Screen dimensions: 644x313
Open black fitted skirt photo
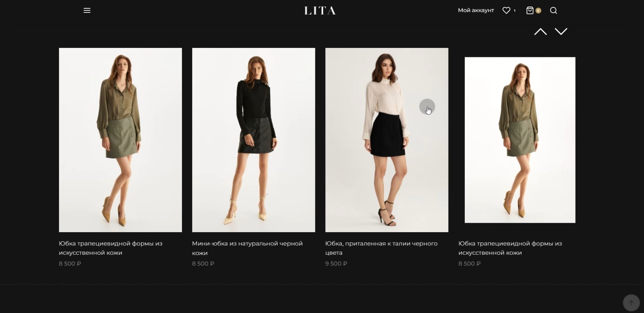pos(387,140)
